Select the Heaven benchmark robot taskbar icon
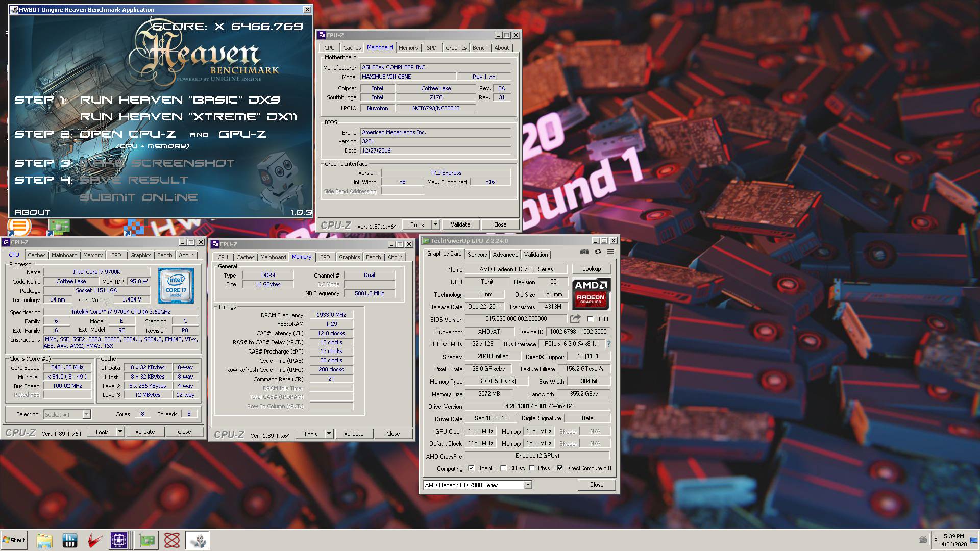Viewport: 980px width, 551px height. [198, 540]
